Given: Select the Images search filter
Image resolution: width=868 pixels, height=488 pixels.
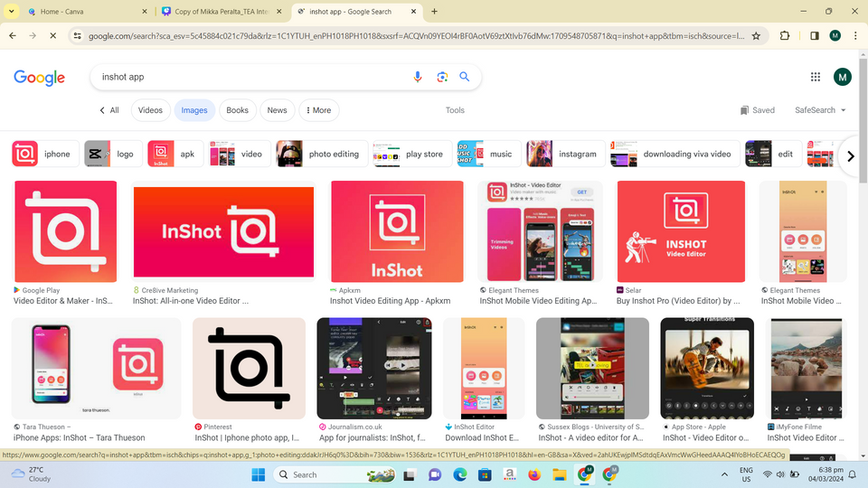Looking at the screenshot, I should coord(194,110).
